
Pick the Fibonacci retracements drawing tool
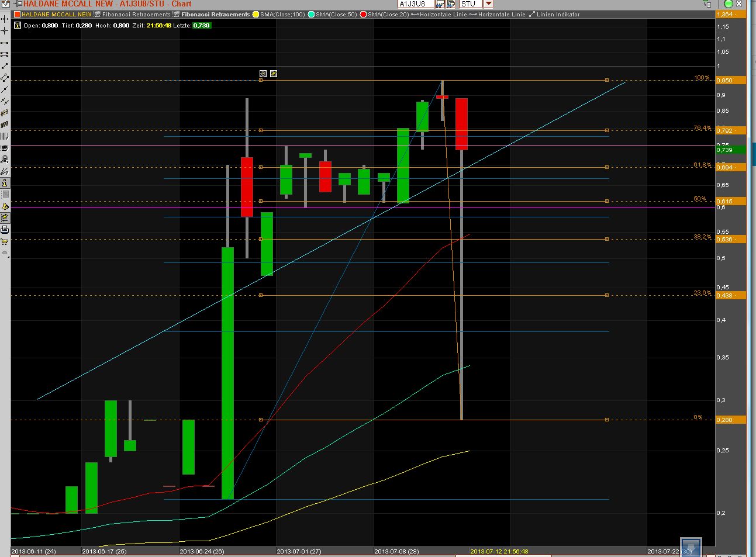point(5,148)
